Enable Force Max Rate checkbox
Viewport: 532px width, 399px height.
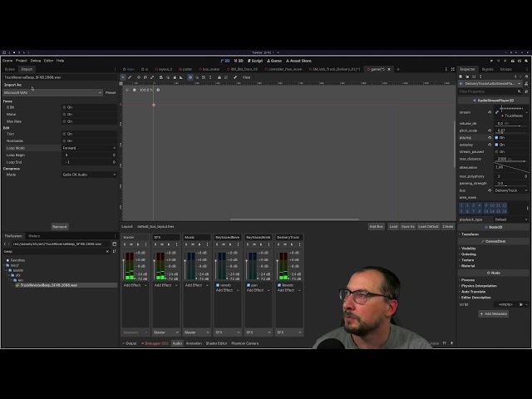point(64,121)
